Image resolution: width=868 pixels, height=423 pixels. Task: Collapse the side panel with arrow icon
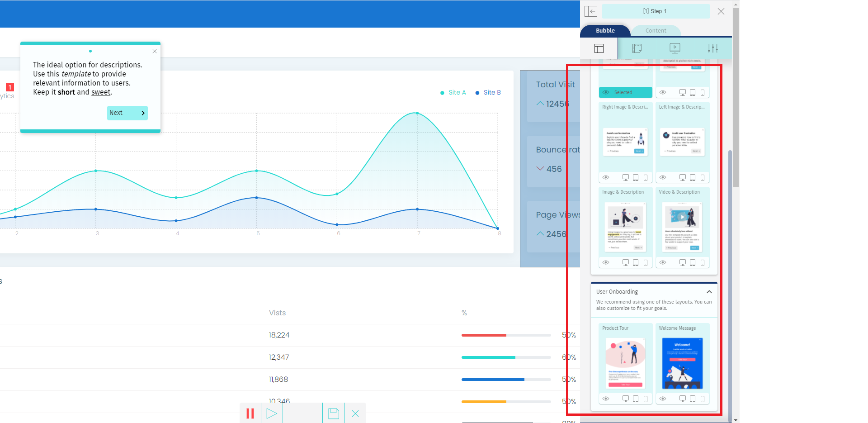(x=591, y=11)
